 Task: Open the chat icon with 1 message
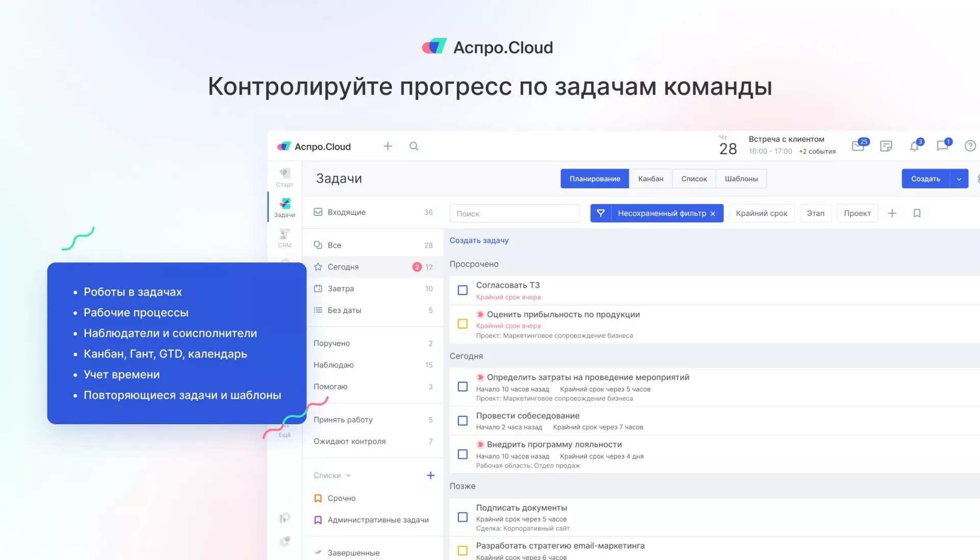coord(943,146)
